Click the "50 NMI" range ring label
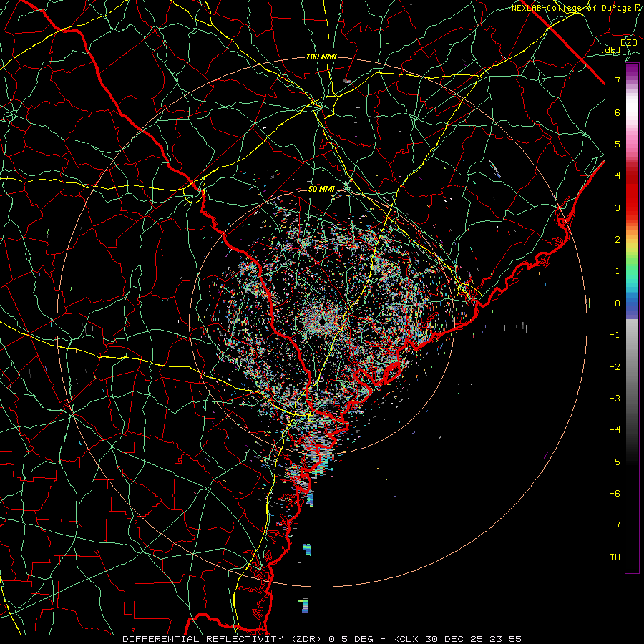This screenshot has width=644, height=644. [x=321, y=190]
